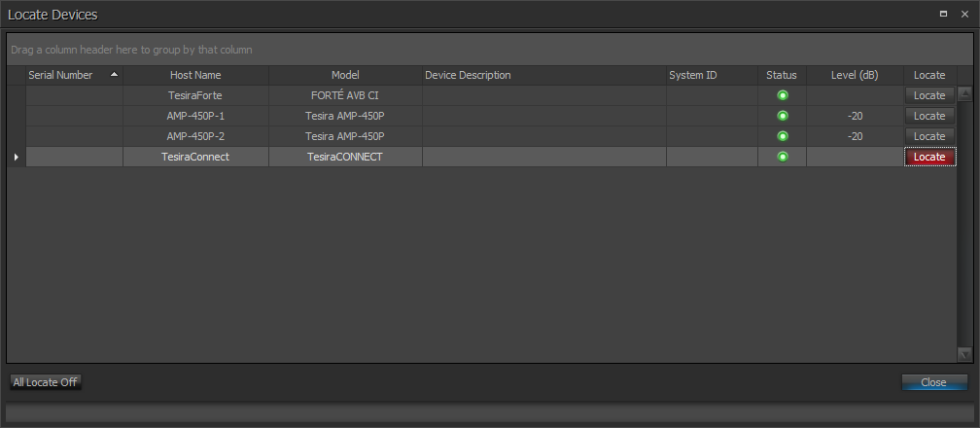Image resolution: width=980 pixels, height=428 pixels.
Task: Sort by the Model column header
Action: [345, 75]
